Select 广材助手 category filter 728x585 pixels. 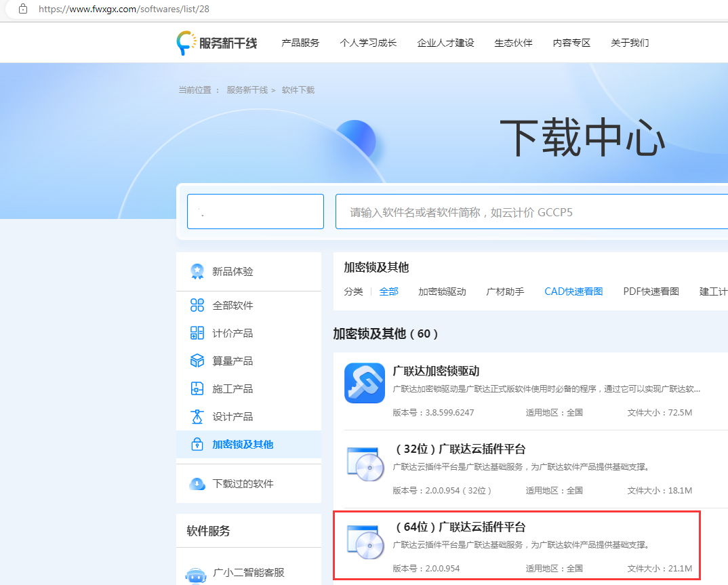505,291
